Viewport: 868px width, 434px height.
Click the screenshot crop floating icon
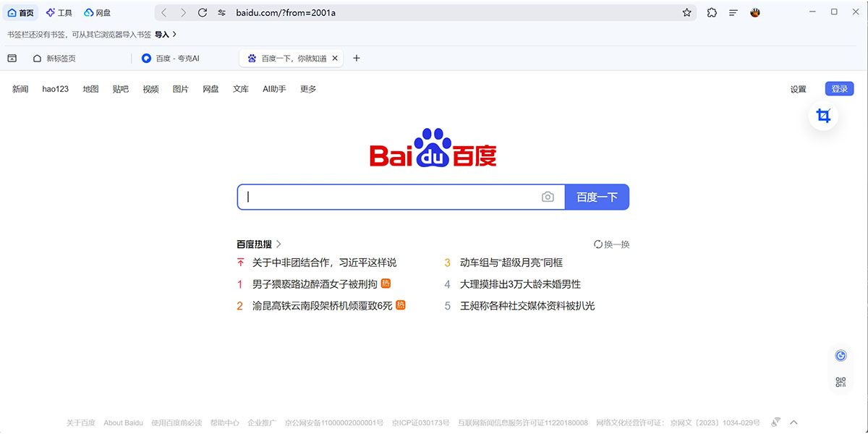click(x=823, y=116)
